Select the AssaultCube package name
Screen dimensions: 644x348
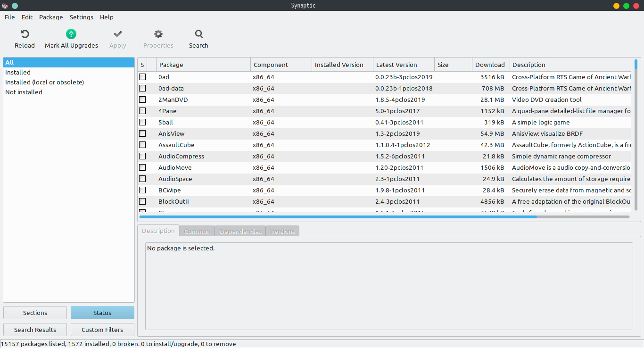click(176, 145)
